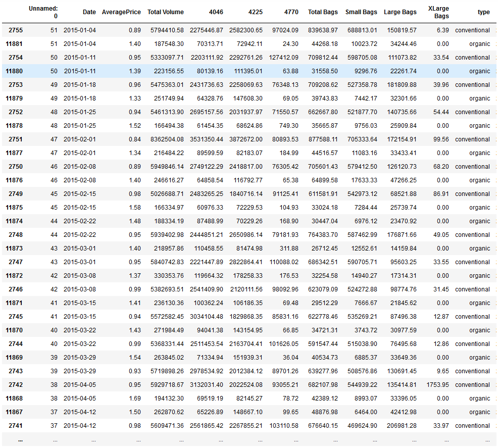Click row index 2749
The height and width of the screenshot is (448, 498).
pyautogui.click(x=16, y=194)
